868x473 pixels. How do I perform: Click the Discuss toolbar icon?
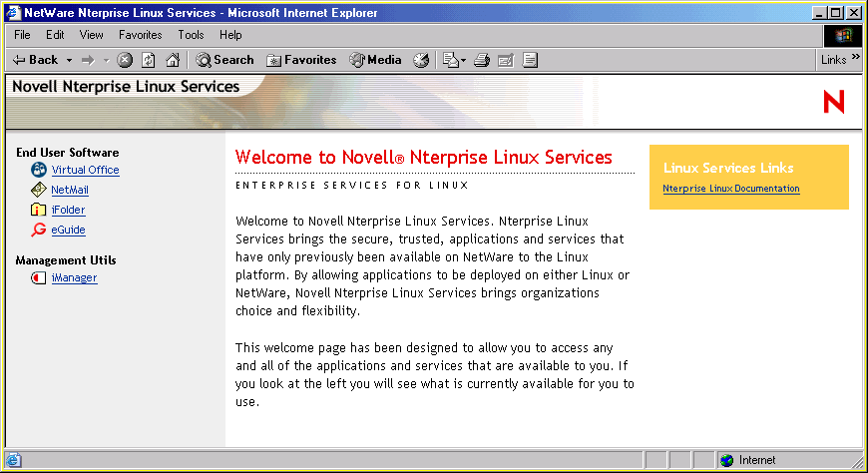531,60
